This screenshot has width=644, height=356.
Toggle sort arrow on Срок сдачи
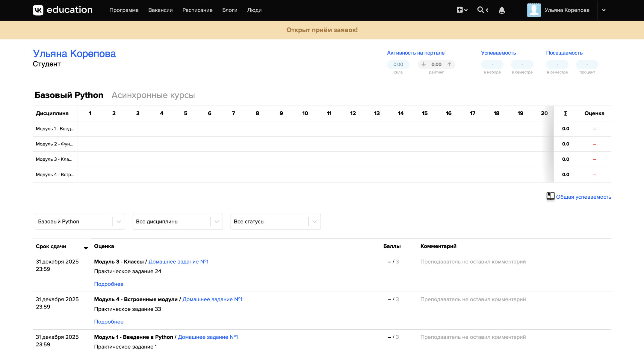pos(86,248)
